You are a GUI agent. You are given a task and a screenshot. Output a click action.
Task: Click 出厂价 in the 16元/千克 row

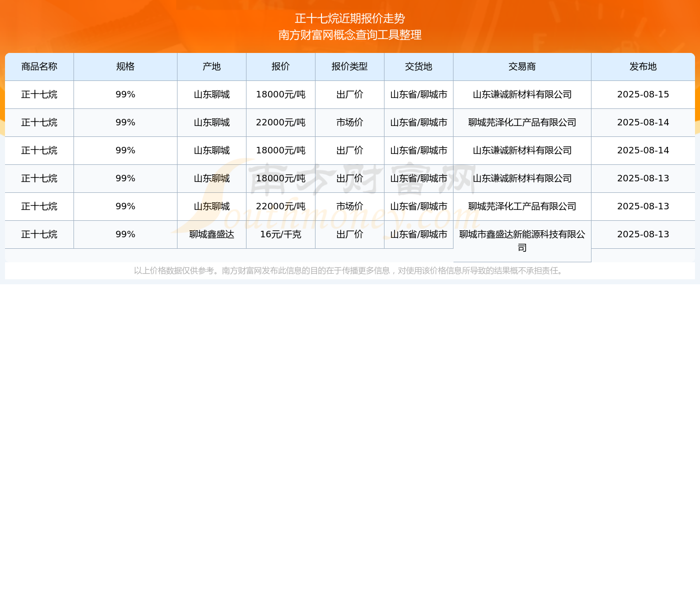pos(350,234)
